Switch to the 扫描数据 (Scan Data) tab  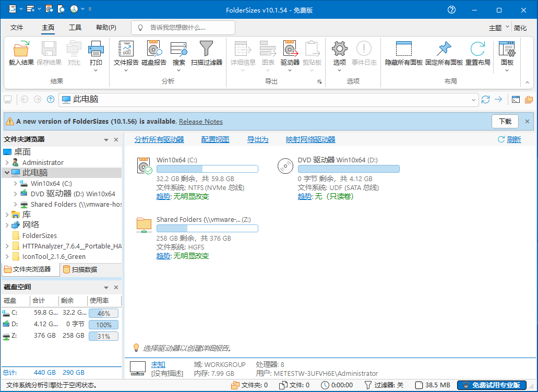81,269
